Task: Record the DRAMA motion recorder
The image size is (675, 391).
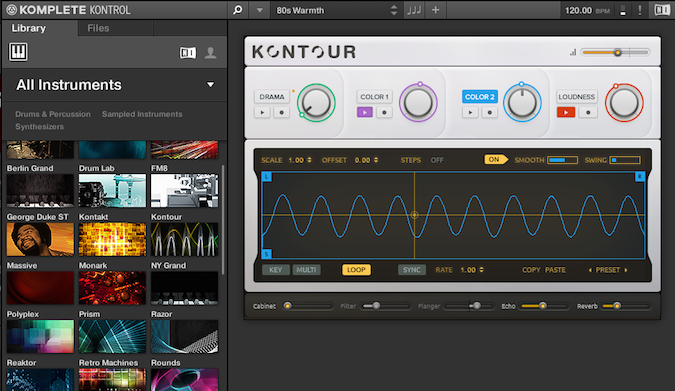Action: [282, 112]
